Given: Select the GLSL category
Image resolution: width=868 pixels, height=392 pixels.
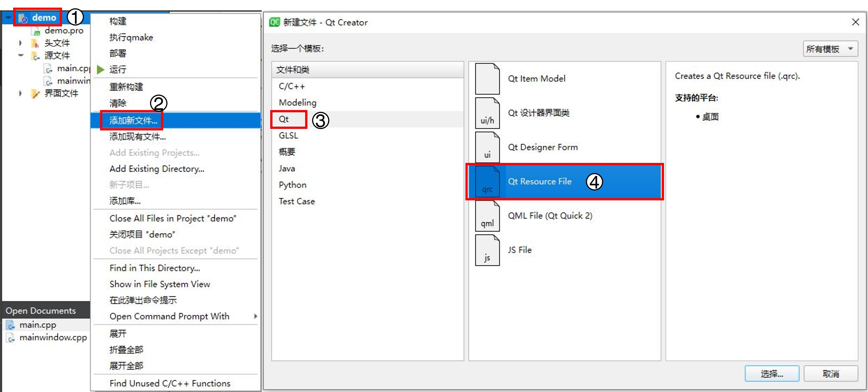Looking at the screenshot, I should tap(368, 136).
